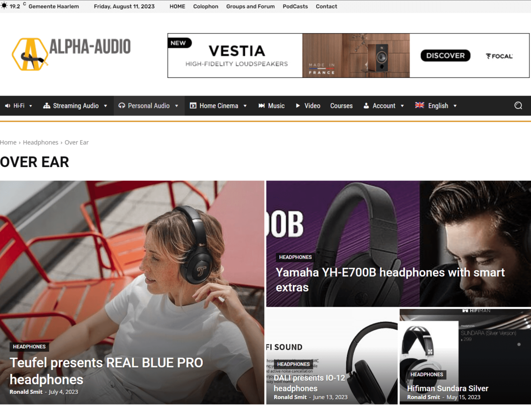The image size is (531, 420).
Task: Open the Courses menu item
Action: point(342,106)
